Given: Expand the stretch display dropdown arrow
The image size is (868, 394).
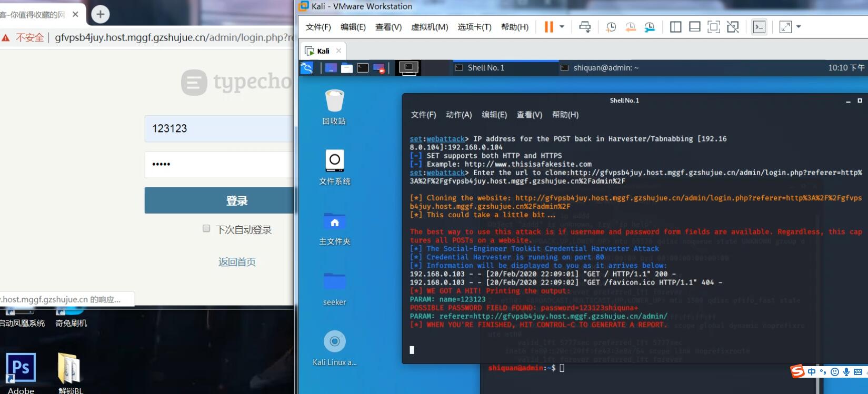Looking at the screenshot, I should pyautogui.click(x=799, y=27).
